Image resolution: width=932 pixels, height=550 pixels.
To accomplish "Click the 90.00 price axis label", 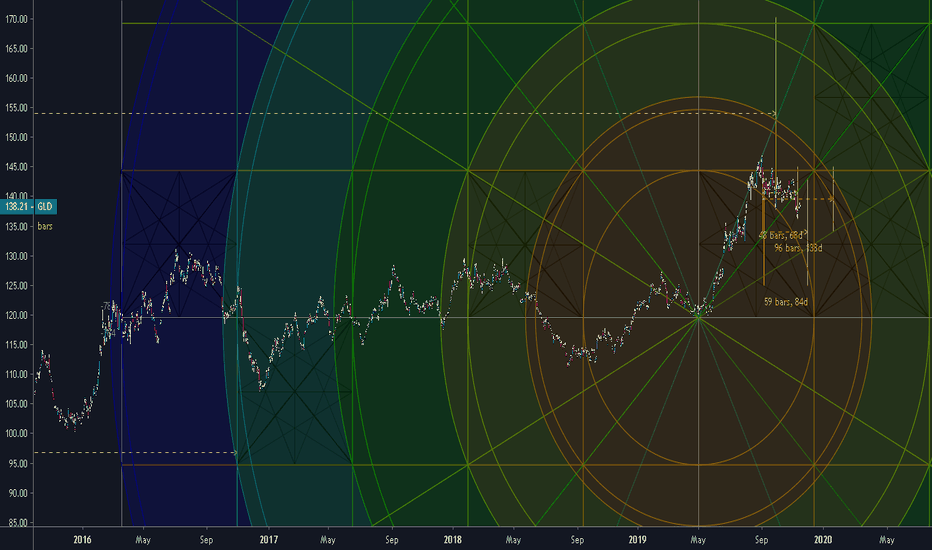I will [x=18, y=494].
